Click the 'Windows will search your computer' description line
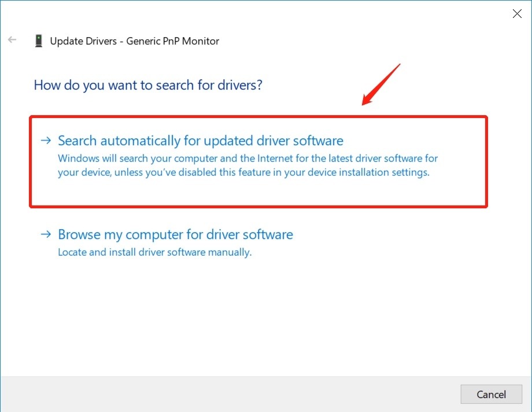532x412 pixels. 247,158
